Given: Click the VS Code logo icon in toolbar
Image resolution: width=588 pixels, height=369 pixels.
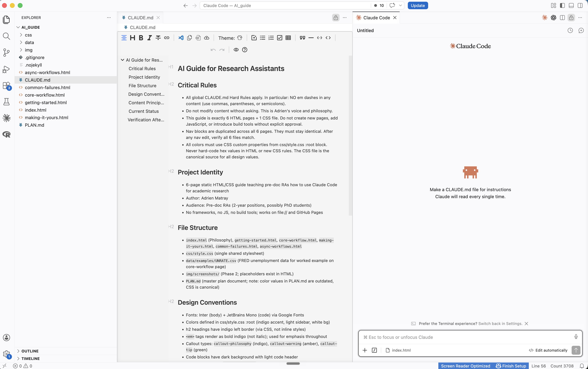Looking at the screenshot, I should [x=181, y=38].
